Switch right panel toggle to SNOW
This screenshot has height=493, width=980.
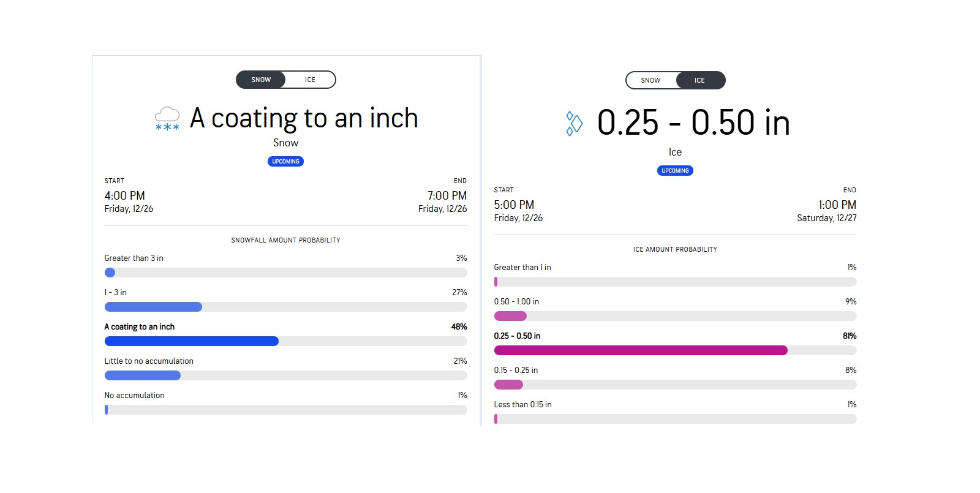click(650, 80)
